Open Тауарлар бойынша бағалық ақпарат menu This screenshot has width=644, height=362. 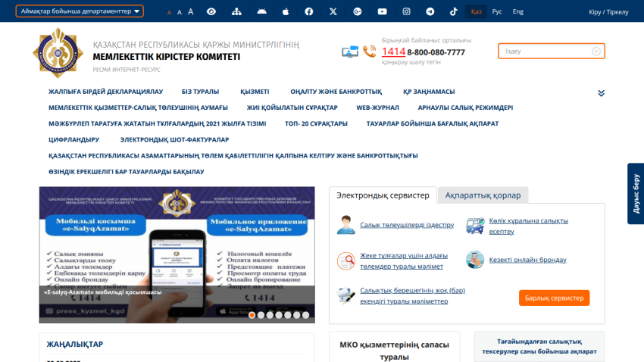click(433, 123)
